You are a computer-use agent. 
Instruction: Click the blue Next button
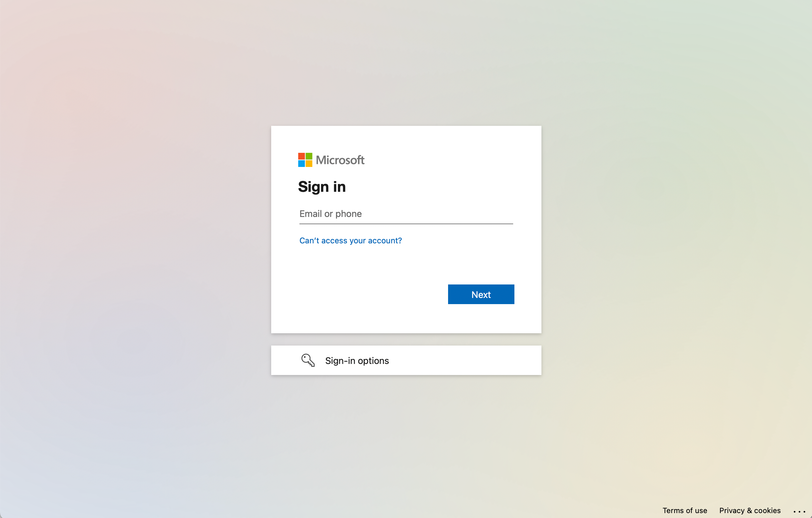[x=481, y=294]
